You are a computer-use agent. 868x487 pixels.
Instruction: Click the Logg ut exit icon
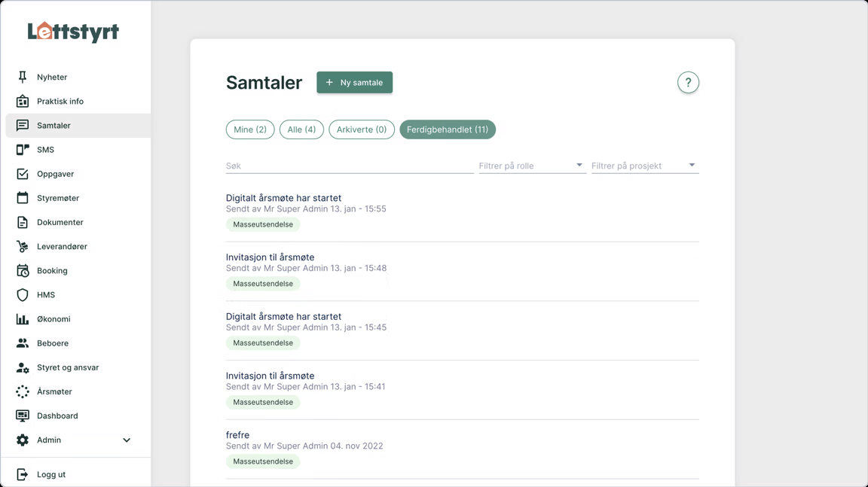[23, 474]
